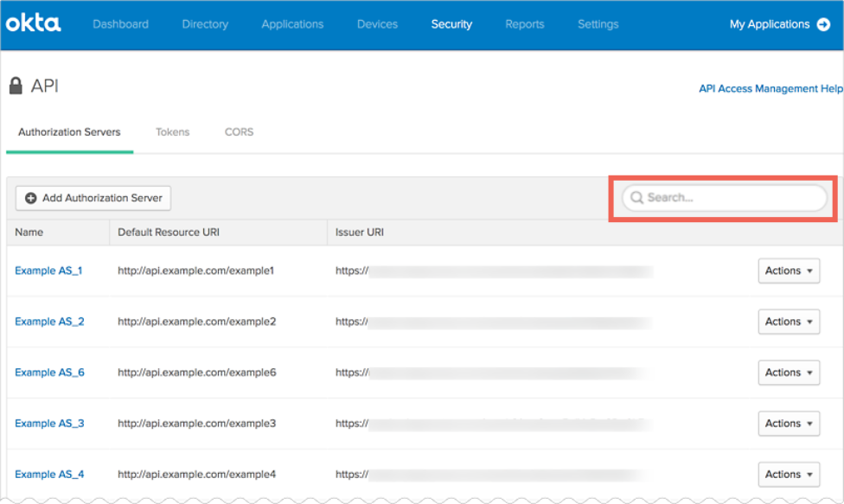Viewport: 844px width, 504px height.
Task: Click the My Applications arrow icon
Action: [x=823, y=24]
